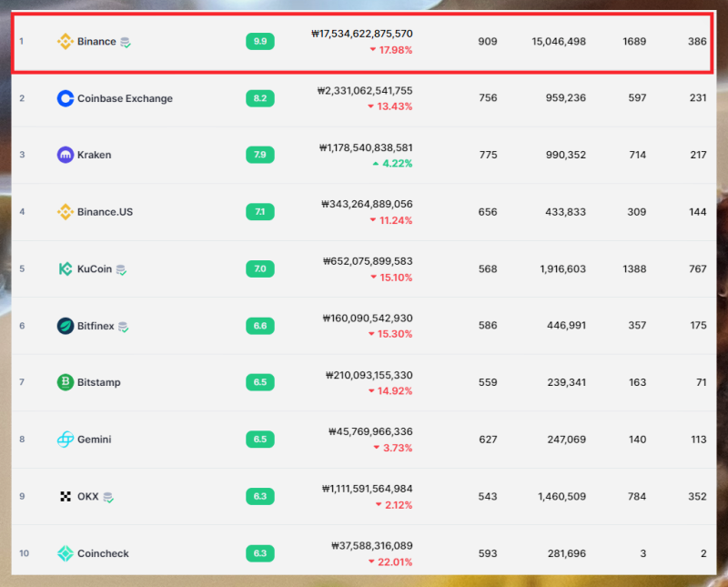The width and height of the screenshot is (728, 587).
Task: Select Binance volume ₩17,534,622,875,570
Action: 361,34
